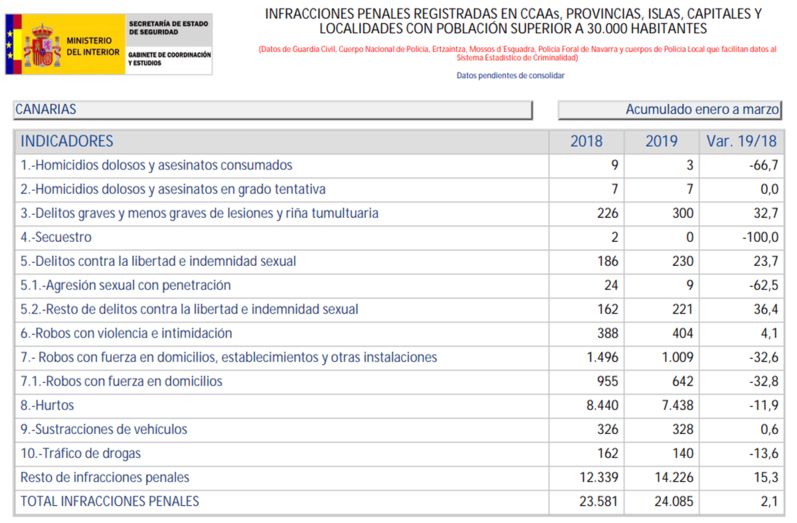Click the 1.009 value in the 2019 column

coord(678,357)
